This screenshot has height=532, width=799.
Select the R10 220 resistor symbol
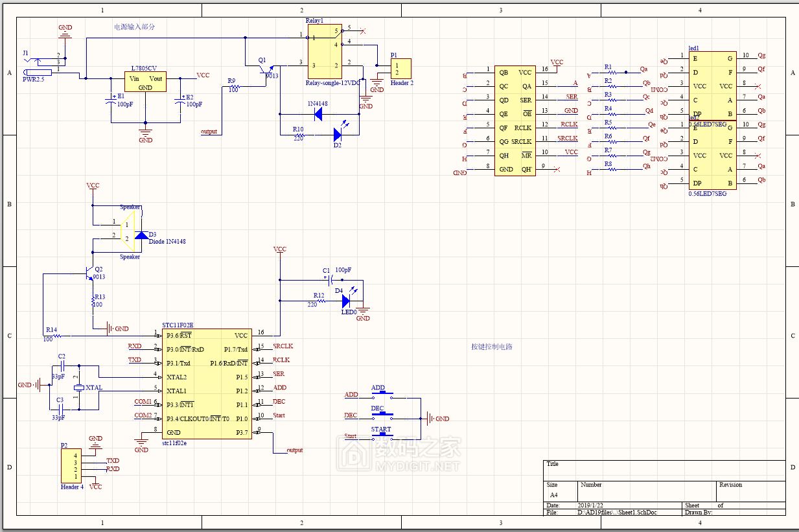(300, 135)
